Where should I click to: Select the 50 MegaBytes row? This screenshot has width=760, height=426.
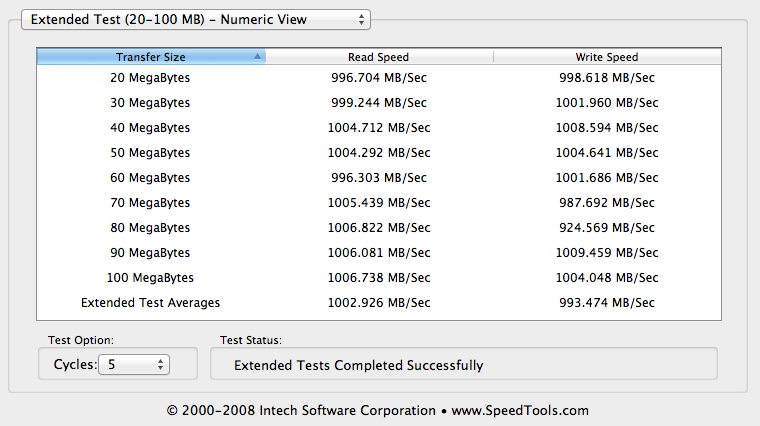click(150, 152)
